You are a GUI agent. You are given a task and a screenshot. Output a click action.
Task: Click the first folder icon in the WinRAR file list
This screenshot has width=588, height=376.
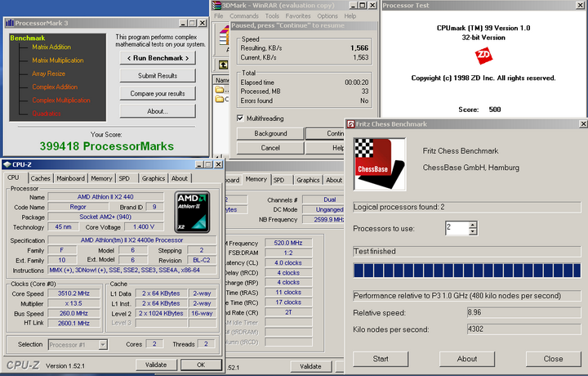(x=220, y=90)
